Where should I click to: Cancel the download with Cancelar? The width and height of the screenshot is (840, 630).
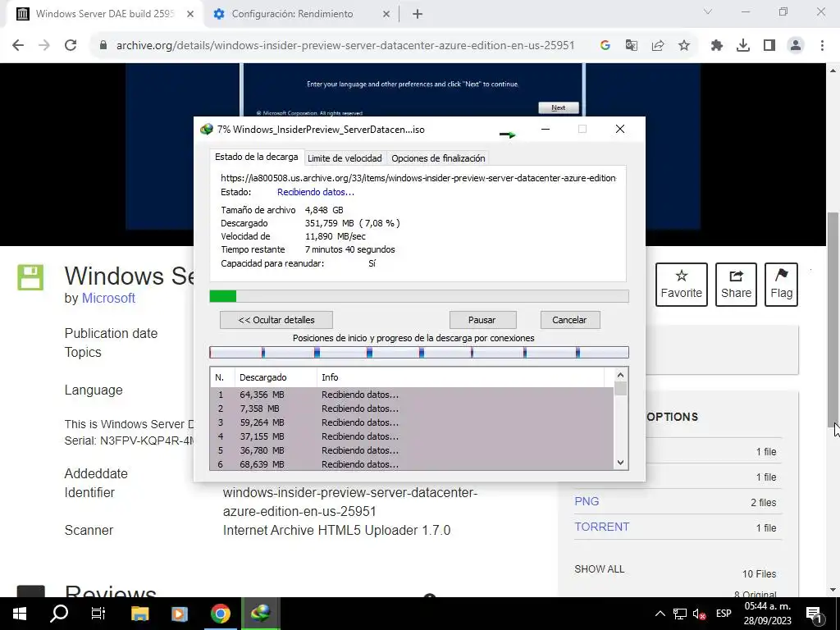(x=569, y=320)
